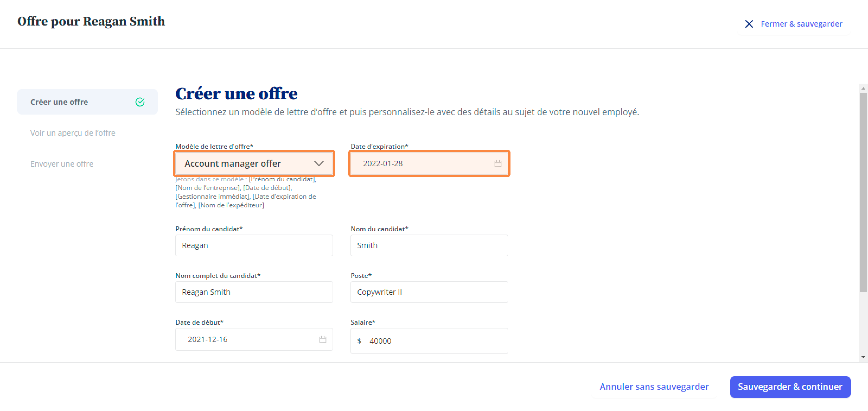Image resolution: width=868 pixels, height=411 pixels.
Task: Open calendar icon in Date d'expiration field
Action: tap(498, 163)
